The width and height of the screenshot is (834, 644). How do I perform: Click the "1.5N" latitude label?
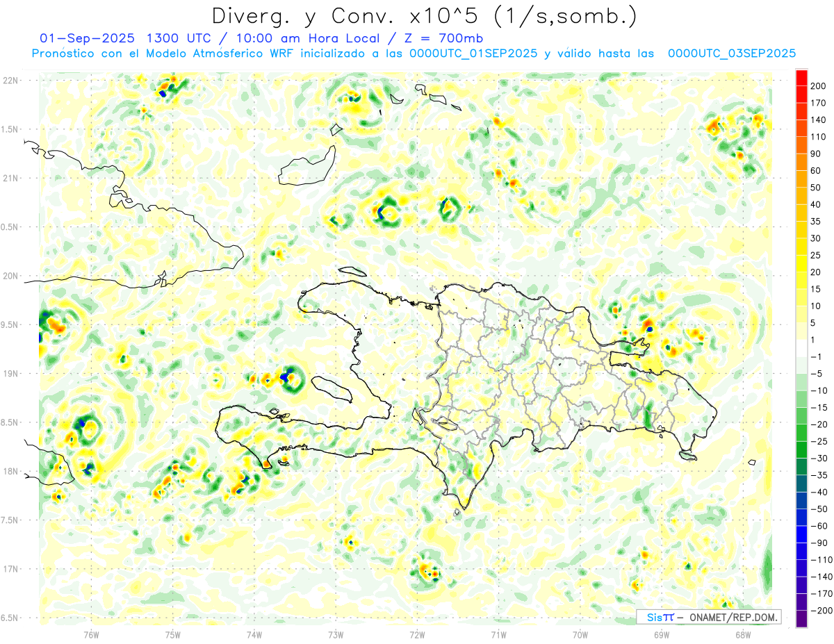(10, 130)
